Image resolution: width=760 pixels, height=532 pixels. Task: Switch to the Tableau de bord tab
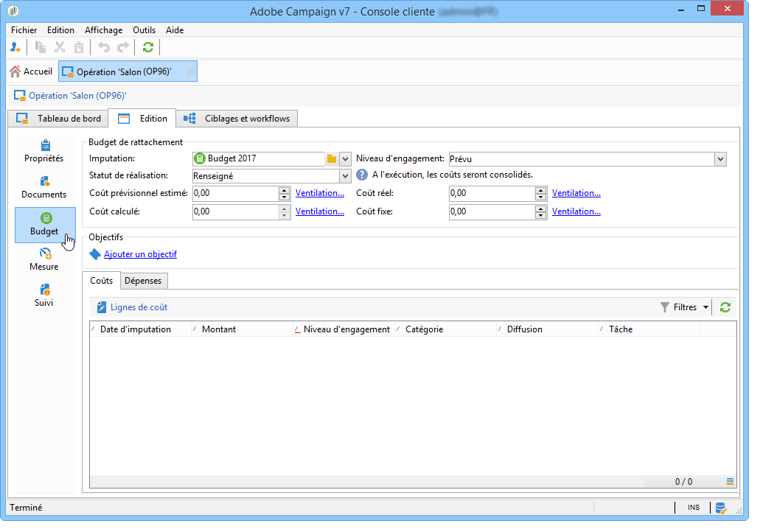(58, 118)
